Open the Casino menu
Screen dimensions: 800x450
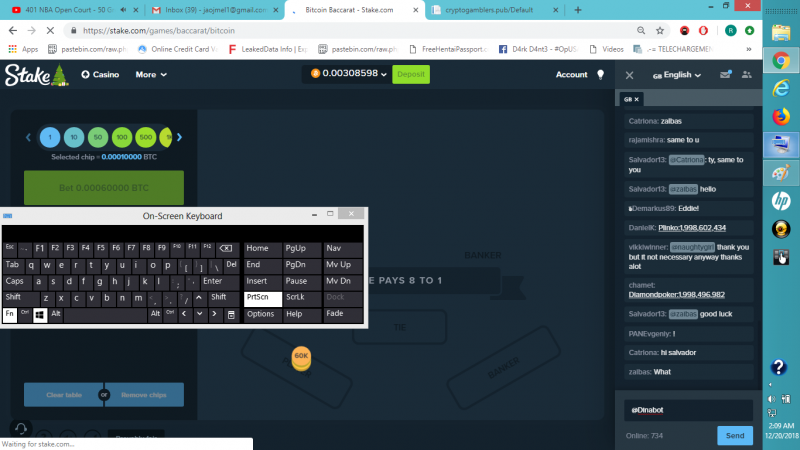(x=100, y=74)
